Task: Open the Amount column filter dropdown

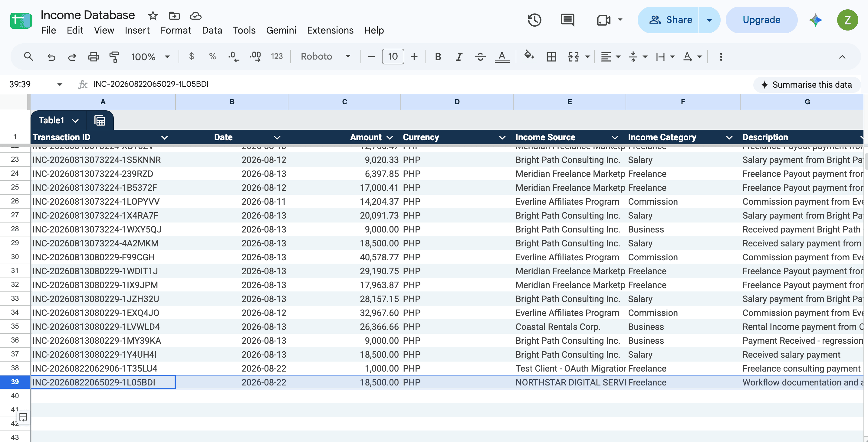Action: [390, 137]
